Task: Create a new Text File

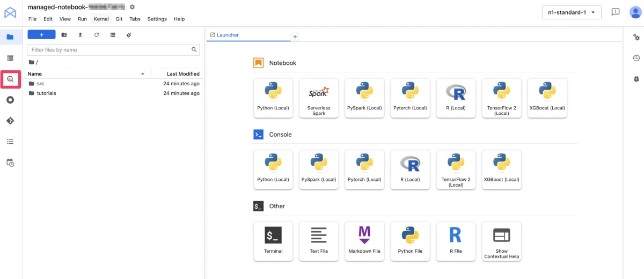Action: coord(319,241)
